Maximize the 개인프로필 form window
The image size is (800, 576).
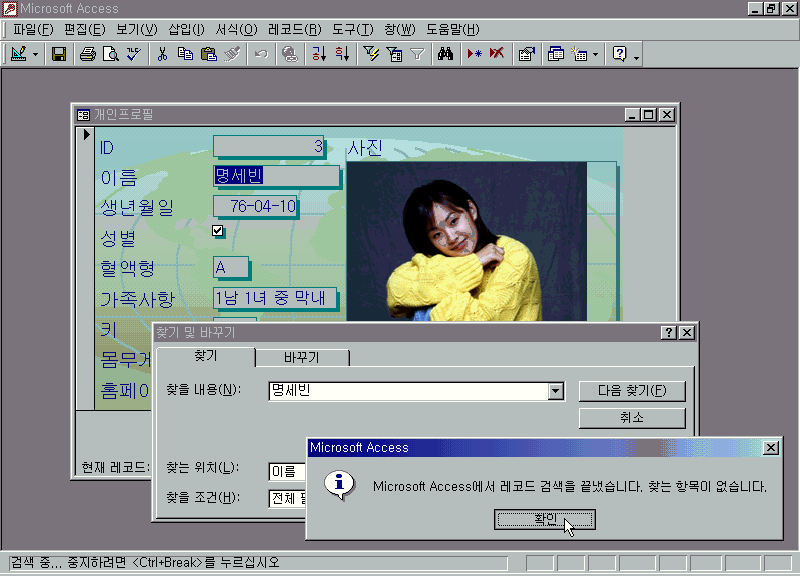pos(648,115)
